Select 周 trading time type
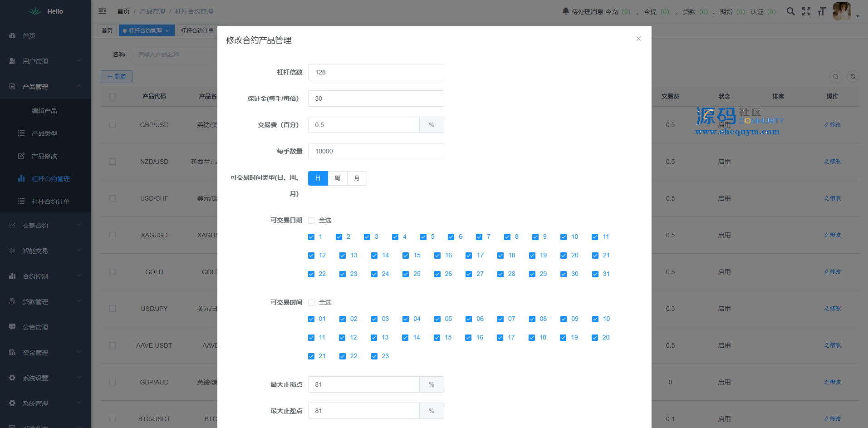The width and height of the screenshot is (868, 428). [337, 178]
